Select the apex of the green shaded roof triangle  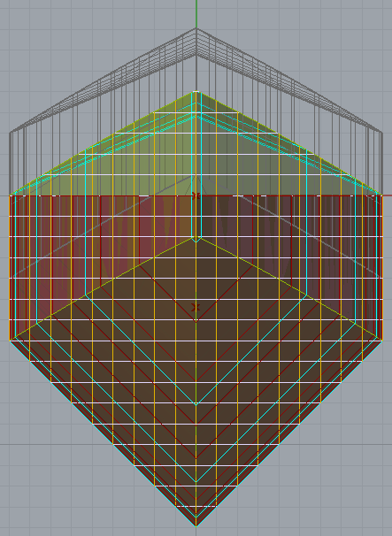tap(196, 92)
